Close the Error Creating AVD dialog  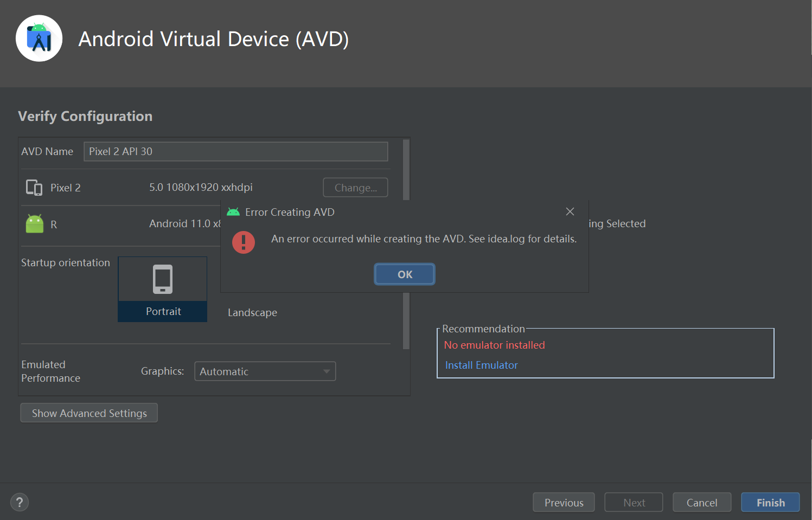pos(570,211)
